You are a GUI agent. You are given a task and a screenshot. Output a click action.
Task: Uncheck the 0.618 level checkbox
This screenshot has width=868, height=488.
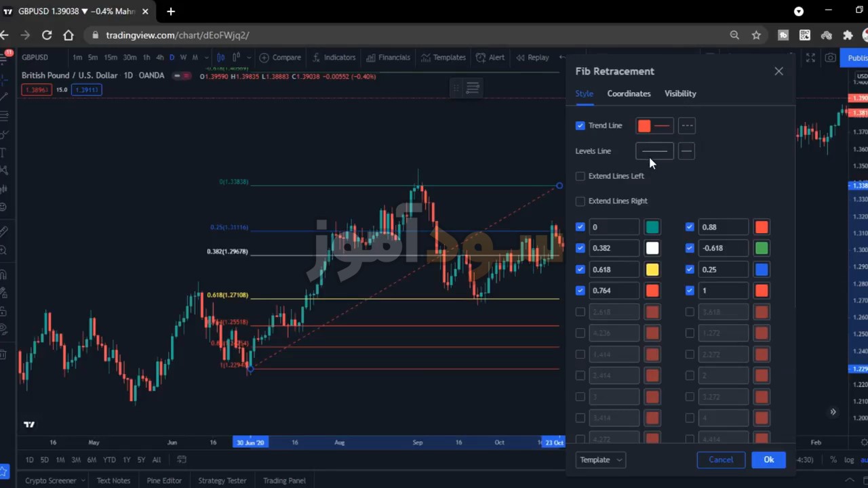(580, 269)
